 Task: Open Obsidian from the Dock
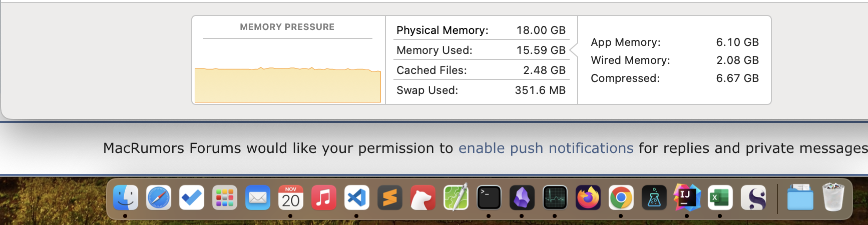(x=522, y=198)
